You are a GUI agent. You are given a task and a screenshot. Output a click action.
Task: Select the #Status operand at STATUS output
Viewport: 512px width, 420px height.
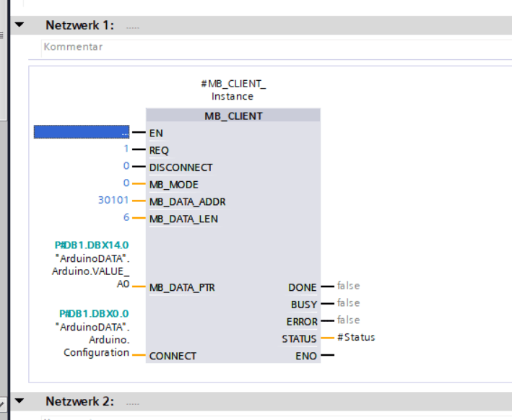pyautogui.click(x=356, y=337)
